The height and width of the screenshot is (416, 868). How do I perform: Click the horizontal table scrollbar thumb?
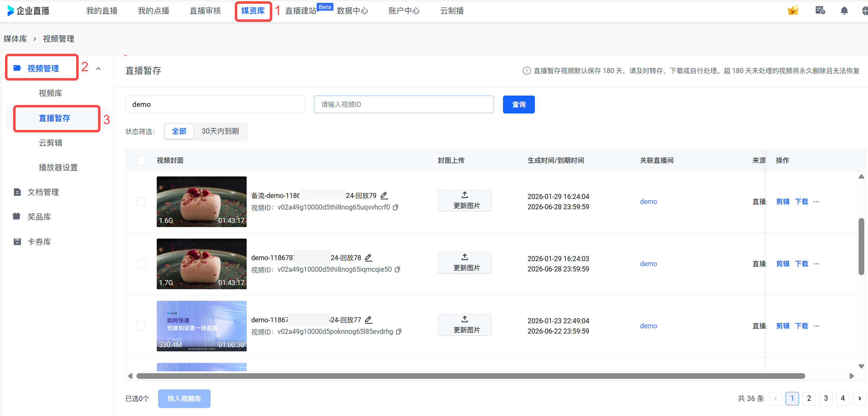click(x=471, y=376)
